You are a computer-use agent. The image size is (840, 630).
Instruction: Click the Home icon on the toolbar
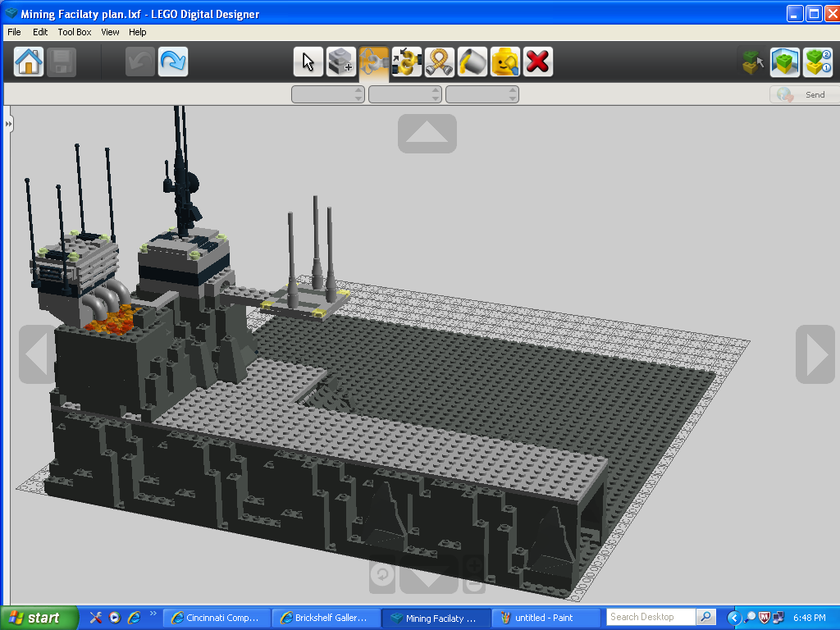click(x=28, y=61)
